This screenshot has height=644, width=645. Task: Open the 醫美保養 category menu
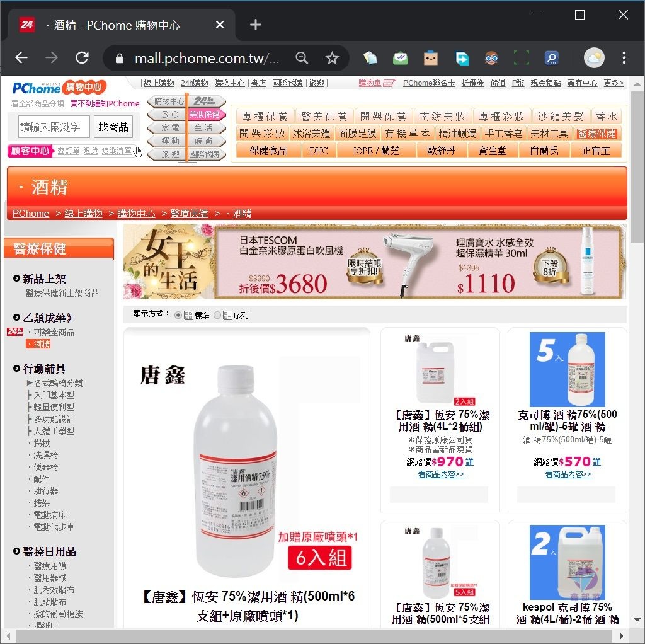(x=324, y=117)
